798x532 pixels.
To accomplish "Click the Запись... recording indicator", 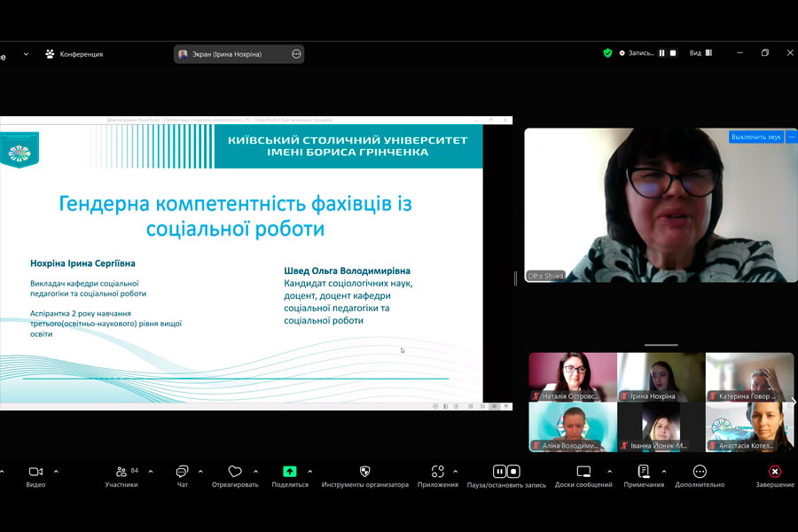I will click(636, 53).
